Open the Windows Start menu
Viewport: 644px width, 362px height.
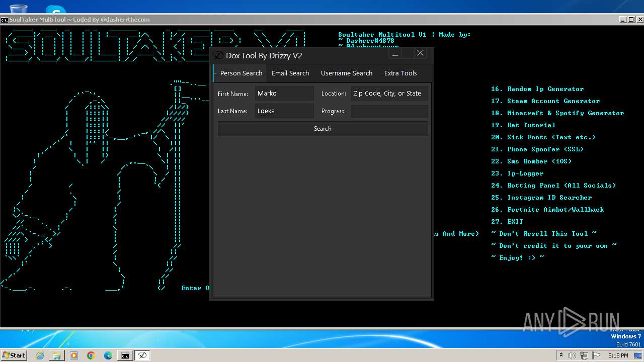click(x=14, y=355)
